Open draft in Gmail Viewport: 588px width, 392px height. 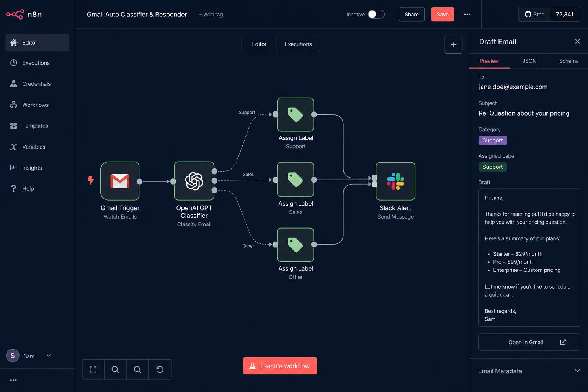tap(529, 342)
